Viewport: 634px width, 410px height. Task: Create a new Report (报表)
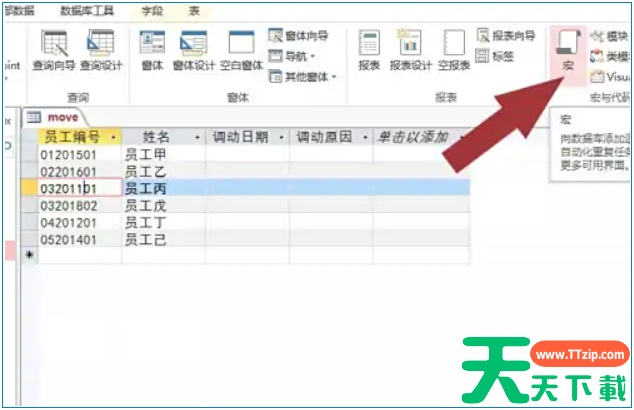coord(369,51)
